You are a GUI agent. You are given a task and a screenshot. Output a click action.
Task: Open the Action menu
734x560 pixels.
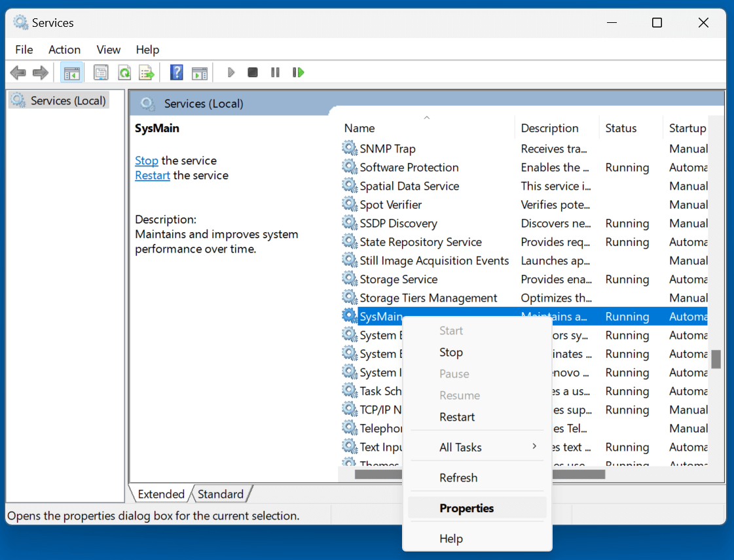pyautogui.click(x=64, y=50)
